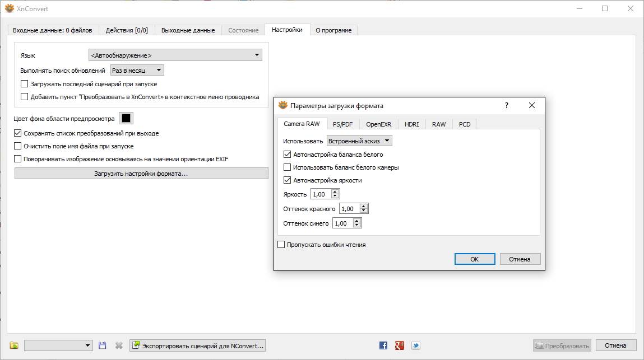Click OK in format parameters dialog
Image resolution: width=644 pixels, height=360 pixels.
click(x=475, y=259)
